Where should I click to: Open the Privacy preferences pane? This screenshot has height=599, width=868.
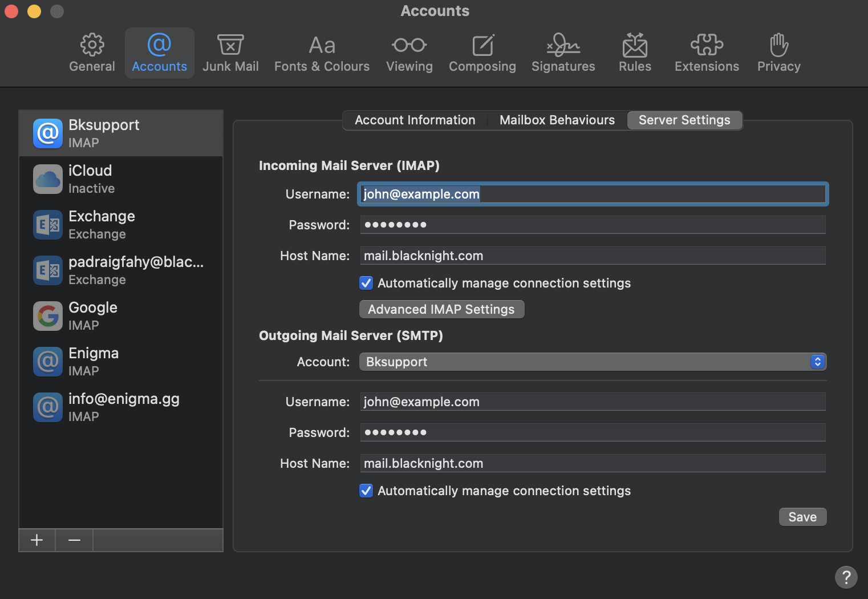coord(778,53)
